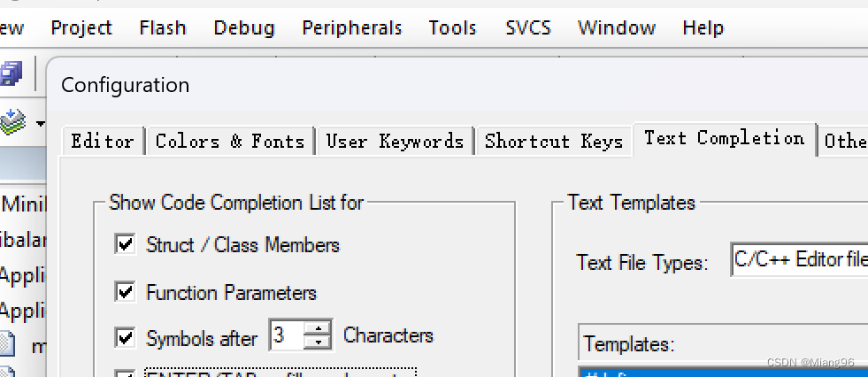Open the Tools menu
Screen dimensions: 868x377
pyautogui.click(x=452, y=27)
